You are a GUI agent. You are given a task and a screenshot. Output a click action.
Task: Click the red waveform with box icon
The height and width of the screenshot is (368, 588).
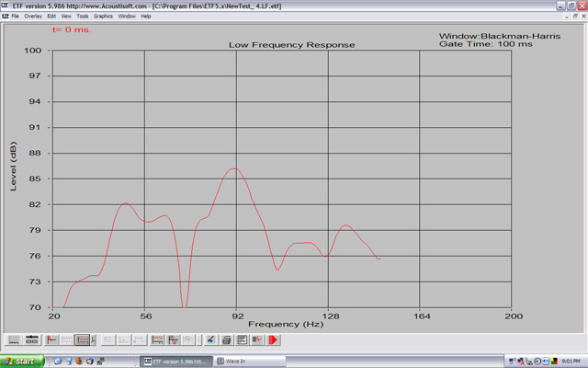[257, 339]
